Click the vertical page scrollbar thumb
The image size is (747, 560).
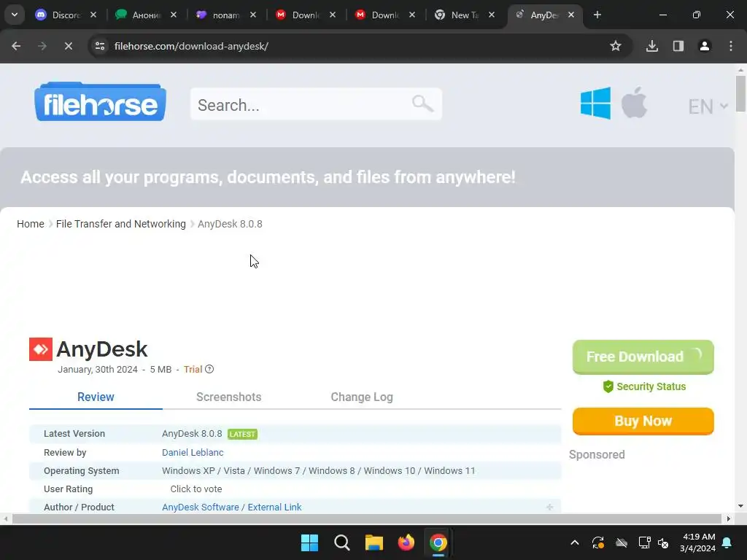(741, 93)
